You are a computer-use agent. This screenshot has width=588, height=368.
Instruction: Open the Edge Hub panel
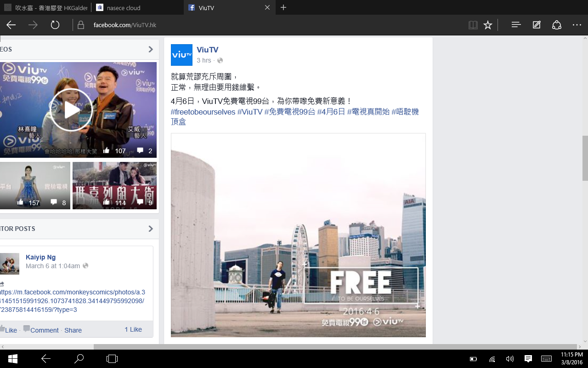tap(516, 25)
